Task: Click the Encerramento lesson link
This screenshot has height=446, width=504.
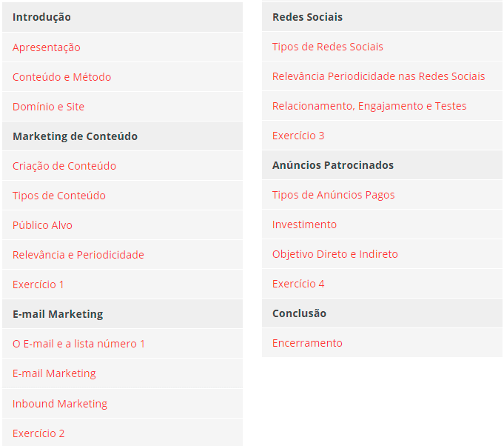Action: click(x=307, y=343)
